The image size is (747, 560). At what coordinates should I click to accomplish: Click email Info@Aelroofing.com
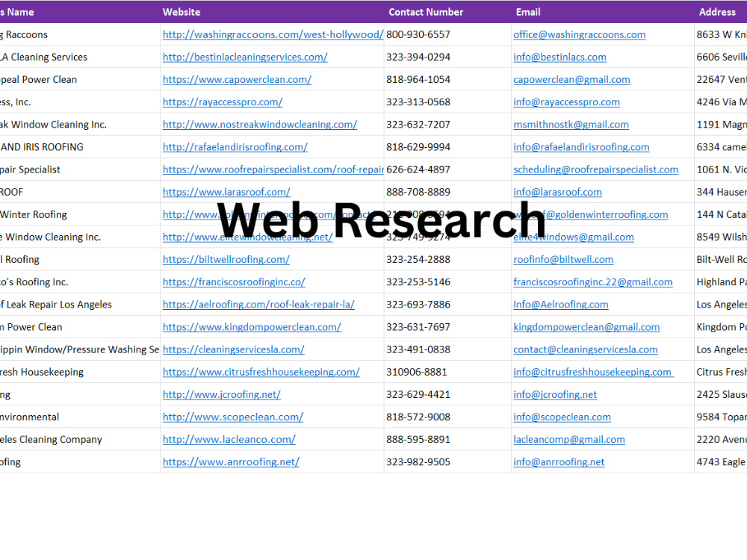[561, 305]
